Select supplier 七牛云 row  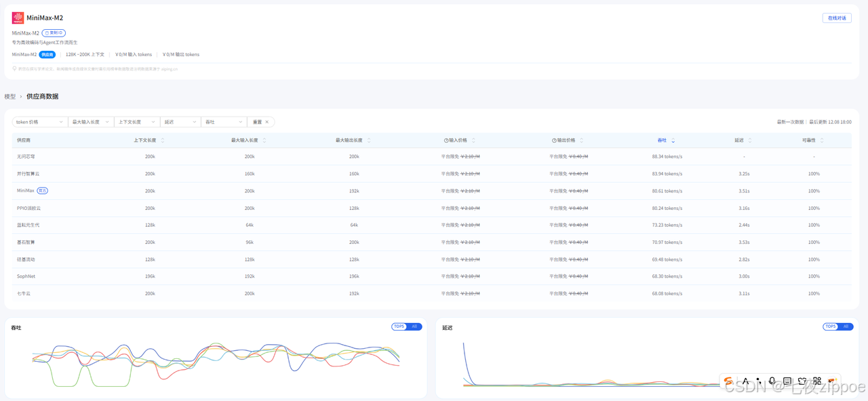click(432, 293)
